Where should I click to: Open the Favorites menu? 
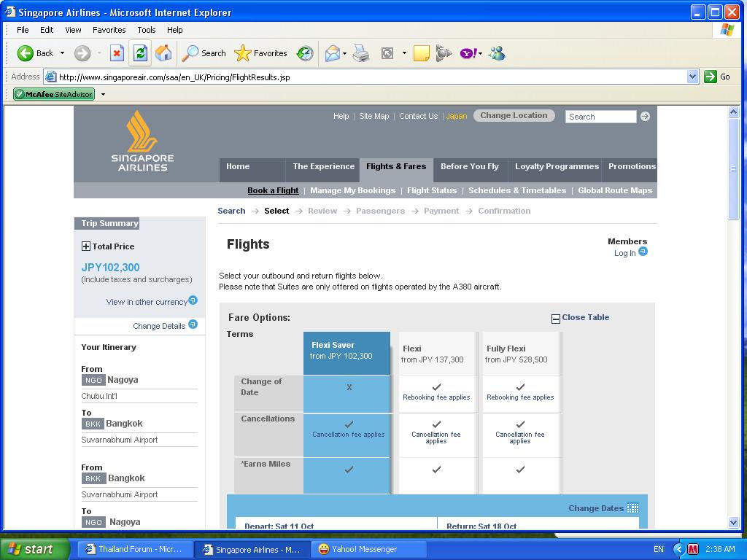109,30
